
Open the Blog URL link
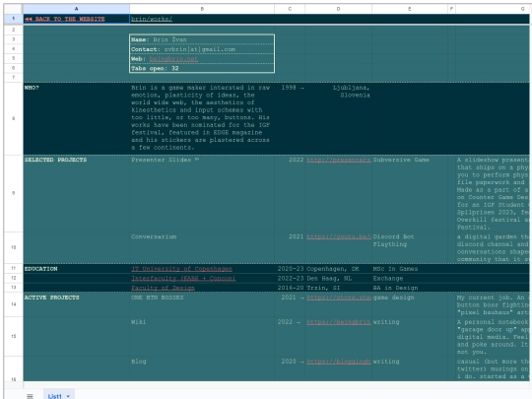coord(338,362)
